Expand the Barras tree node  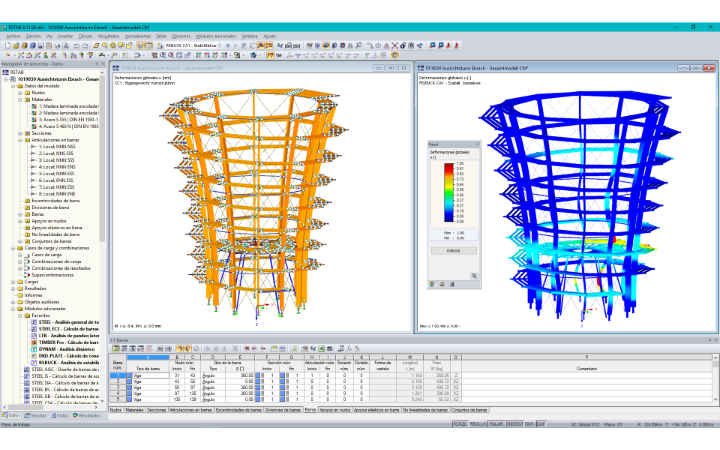20,214
